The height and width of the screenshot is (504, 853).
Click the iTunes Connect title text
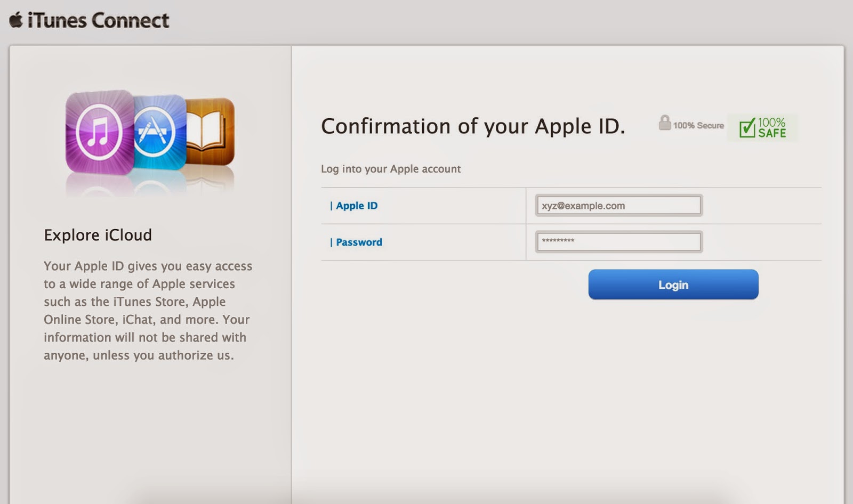[x=98, y=21]
